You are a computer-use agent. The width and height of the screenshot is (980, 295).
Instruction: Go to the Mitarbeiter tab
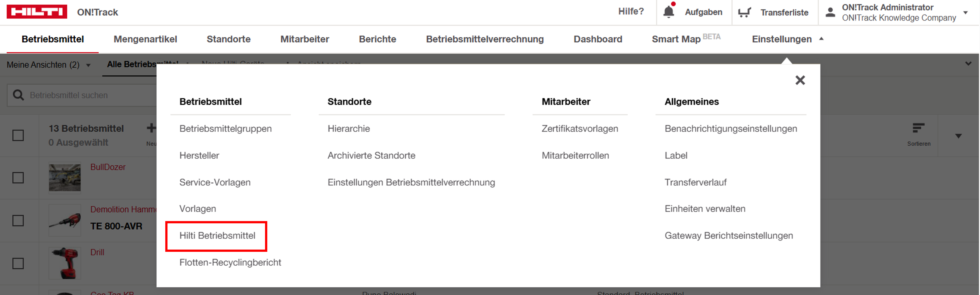pyautogui.click(x=305, y=39)
